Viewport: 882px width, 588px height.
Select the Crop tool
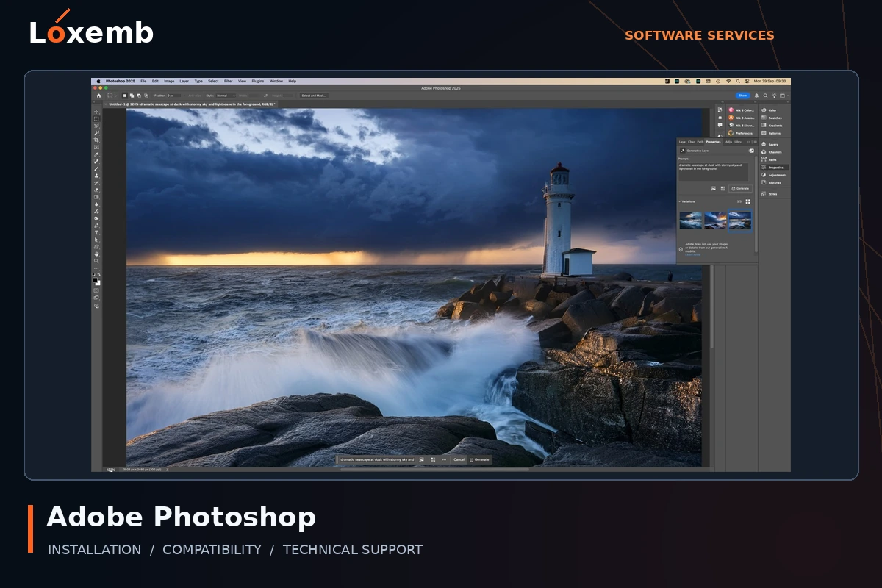(x=96, y=140)
